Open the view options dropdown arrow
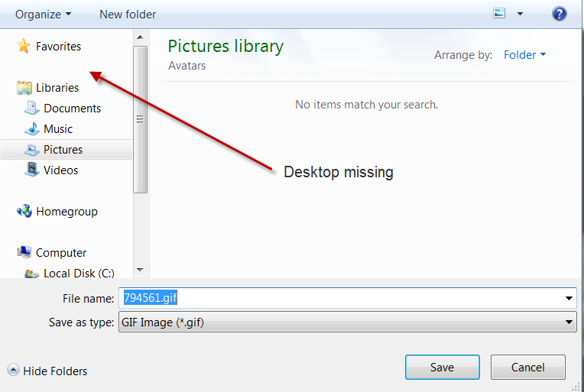Screen dimensions: 584x392 click(x=520, y=14)
